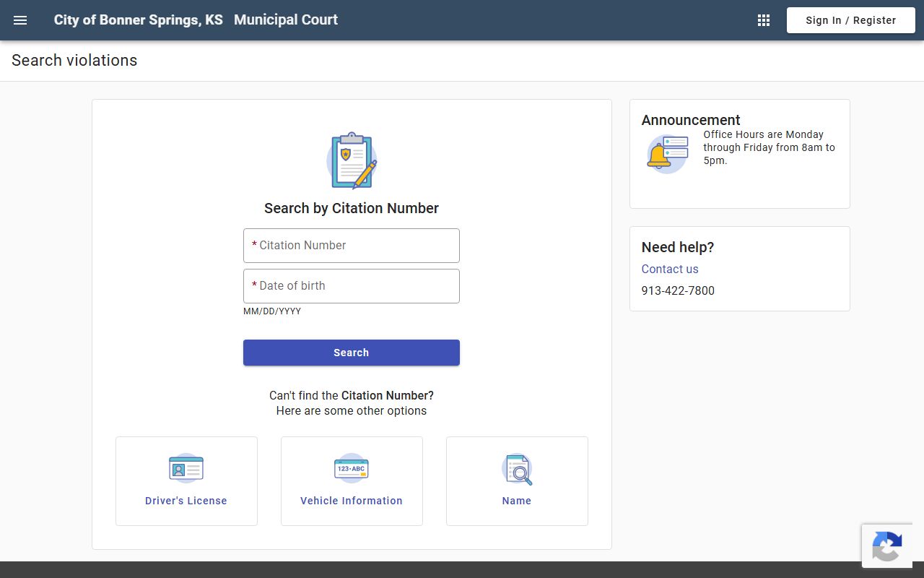Click the Office Hours announcement text

[x=770, y=147]
